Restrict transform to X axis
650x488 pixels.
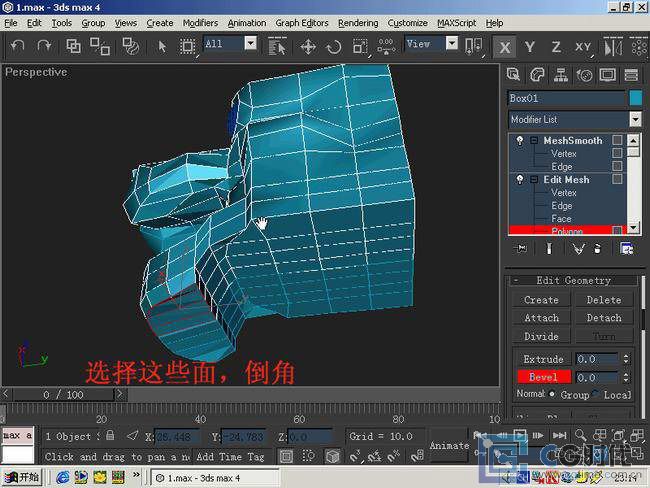pyautogui.click(x=504, y=47)
